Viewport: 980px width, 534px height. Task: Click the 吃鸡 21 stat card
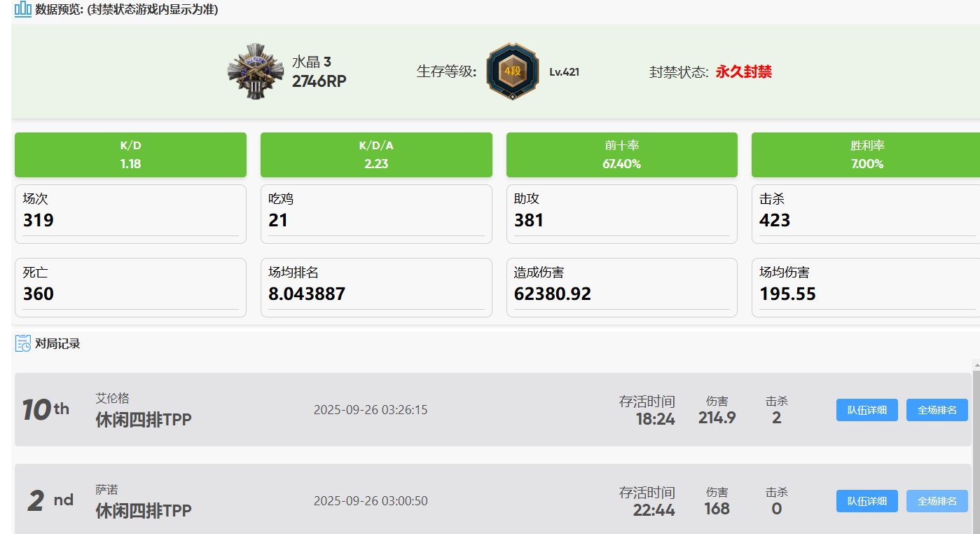tap(375, 214)
